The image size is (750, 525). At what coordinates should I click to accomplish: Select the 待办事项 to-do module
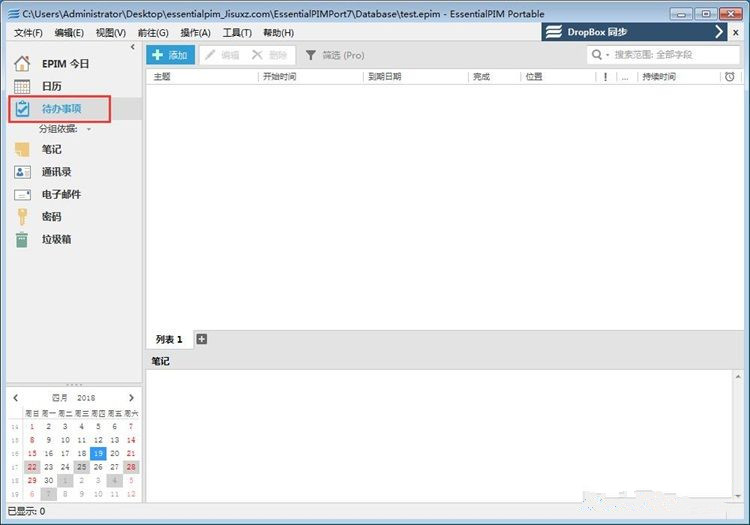[x=61, y=109]
